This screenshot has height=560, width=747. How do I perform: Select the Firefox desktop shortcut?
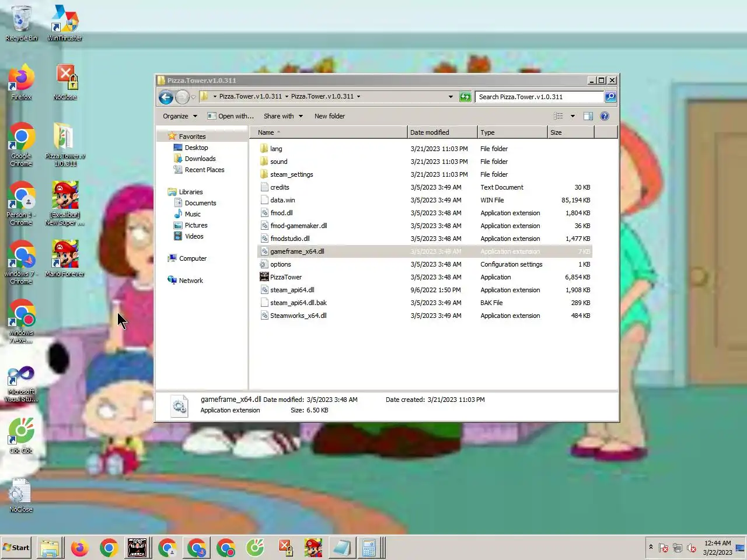(21, 82)
